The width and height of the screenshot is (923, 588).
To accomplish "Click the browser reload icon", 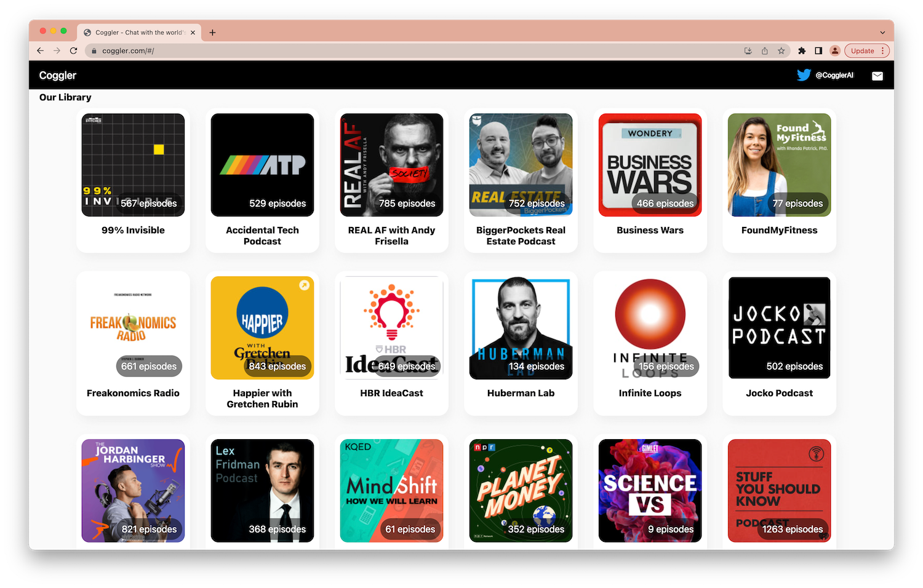I will [74, 51].
